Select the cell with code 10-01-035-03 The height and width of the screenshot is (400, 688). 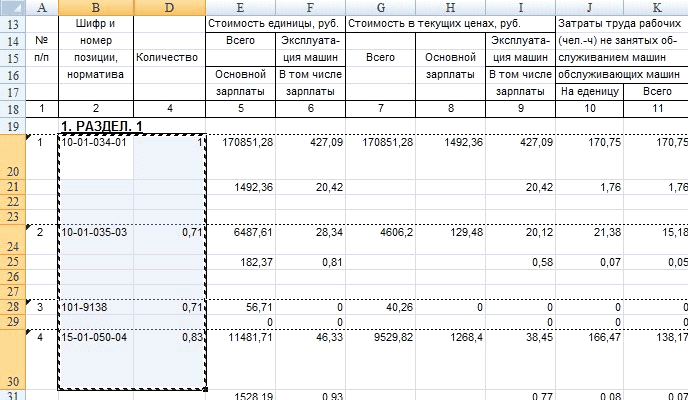[95, 231]
